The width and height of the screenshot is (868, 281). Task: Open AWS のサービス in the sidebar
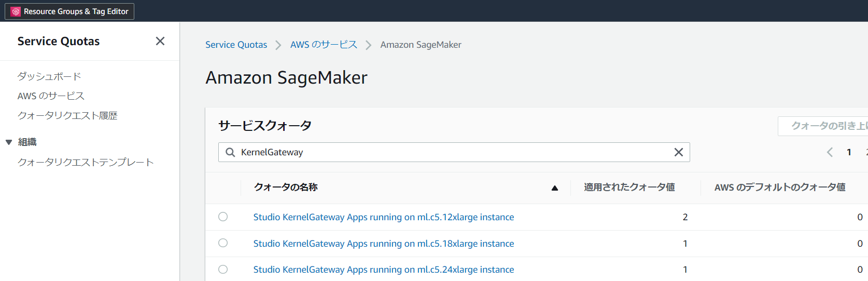tap(51, 96)
